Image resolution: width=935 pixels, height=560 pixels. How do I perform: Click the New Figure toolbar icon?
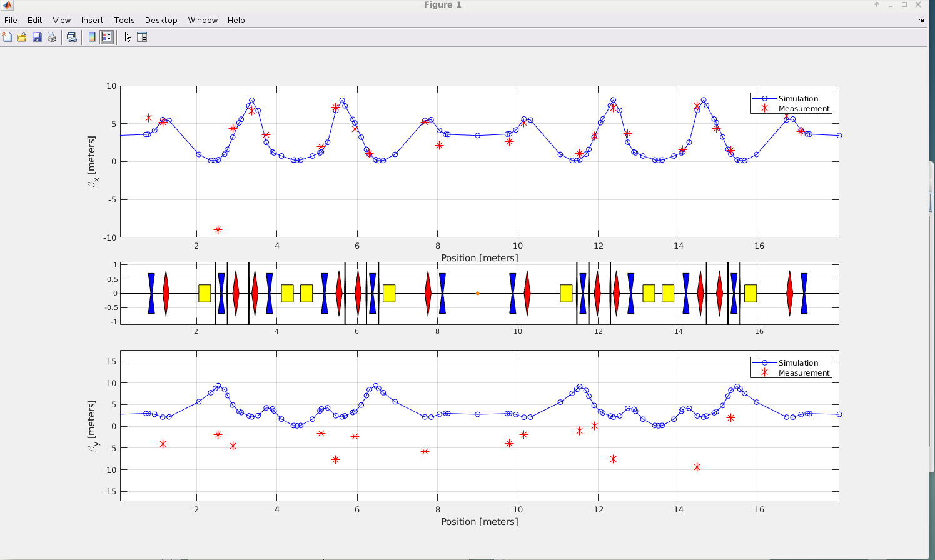[x=7, y=37]
